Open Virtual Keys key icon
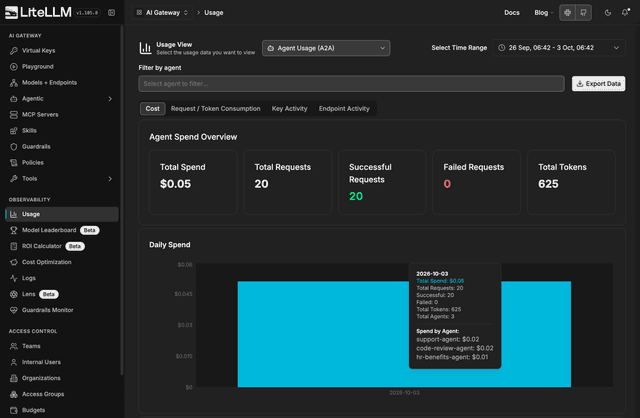This screenshot has width=640, height=418. (x=13, y=51)
